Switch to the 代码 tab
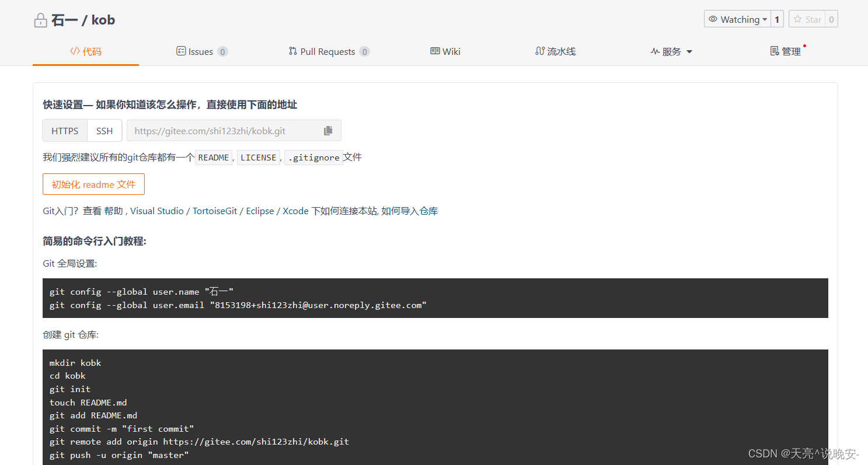The image size is (868, 465). [86, 51]
